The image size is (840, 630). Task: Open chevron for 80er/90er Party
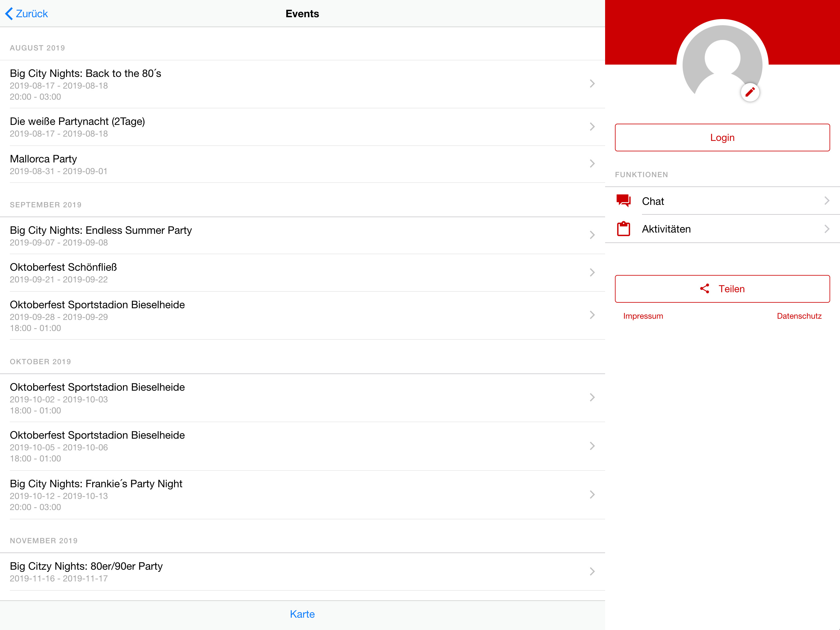pos(592,572)
